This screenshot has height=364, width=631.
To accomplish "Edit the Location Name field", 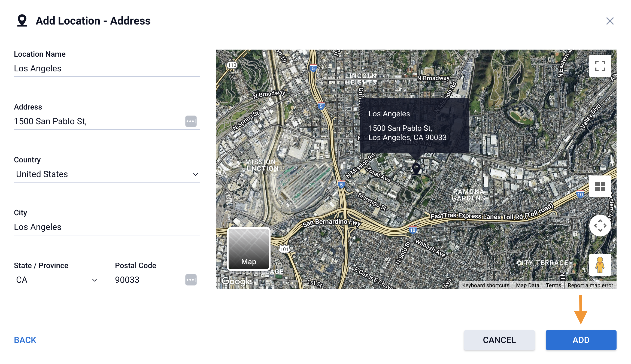I will pos(107,69).
